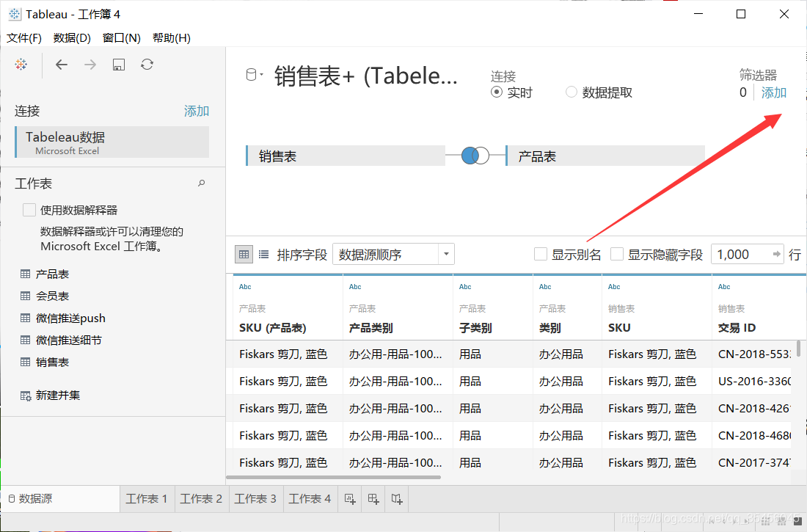Viewport: 807px width, 532px height.
Task: Click the SKU (产品表) column header
Action: [x=273, y=328]
